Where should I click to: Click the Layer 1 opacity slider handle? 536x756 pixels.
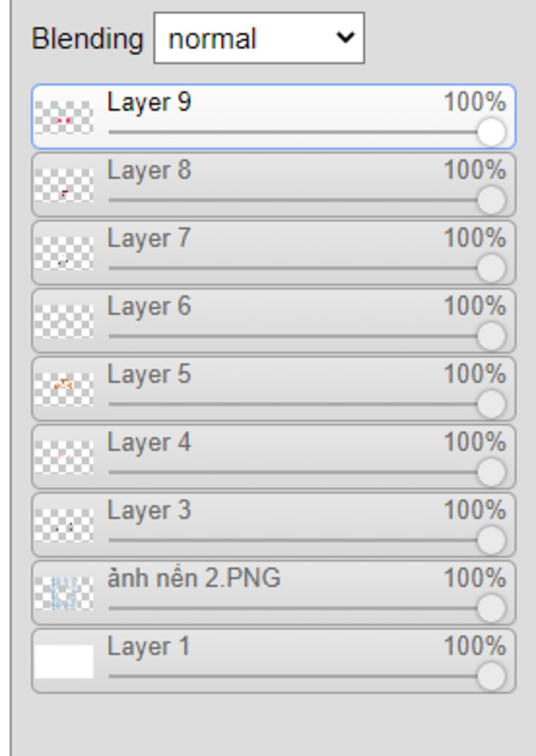491,677
